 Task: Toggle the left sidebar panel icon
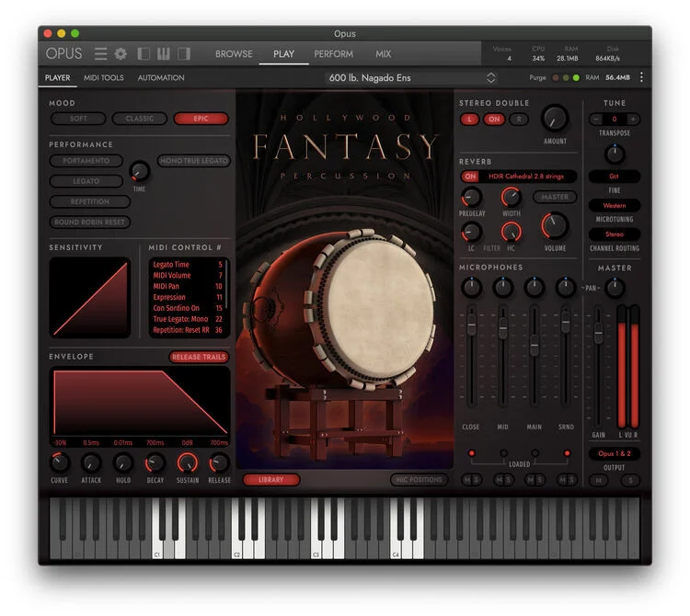(x=144, y=53)
